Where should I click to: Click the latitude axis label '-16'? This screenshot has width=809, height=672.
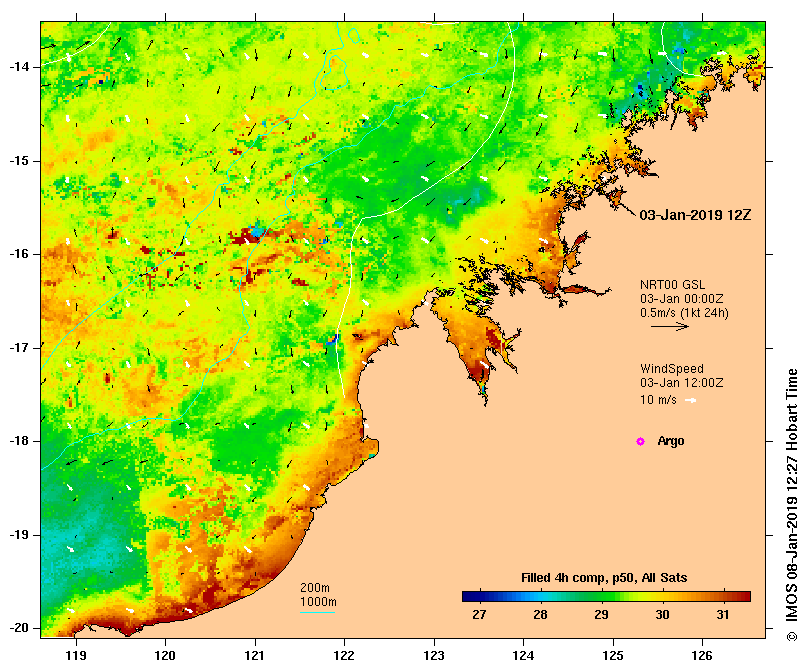tap(19, 254)
